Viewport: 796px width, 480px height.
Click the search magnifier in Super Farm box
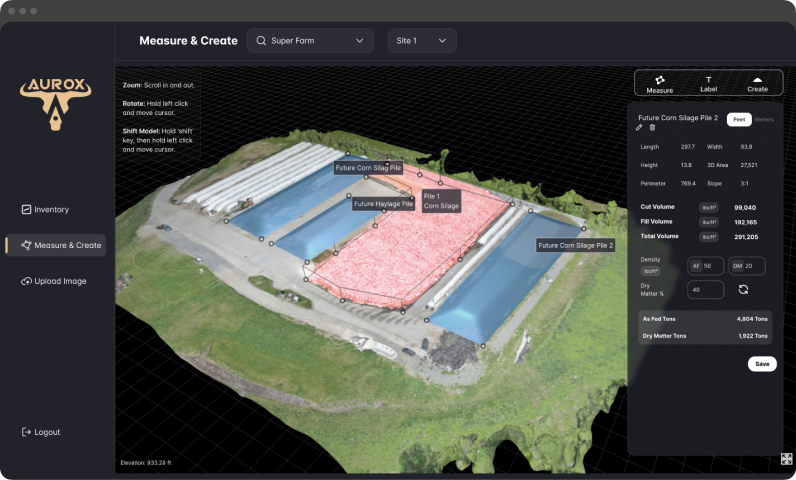point(261,41)
